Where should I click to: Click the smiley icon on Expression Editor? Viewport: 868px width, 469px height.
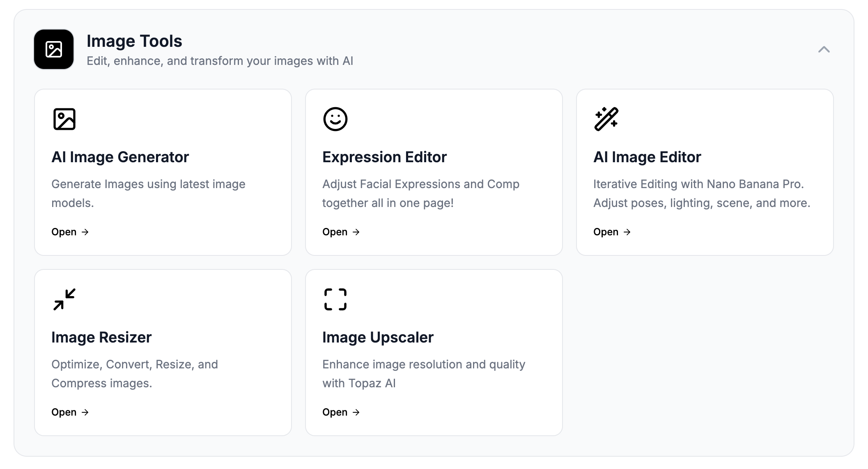tap(335, 120)
